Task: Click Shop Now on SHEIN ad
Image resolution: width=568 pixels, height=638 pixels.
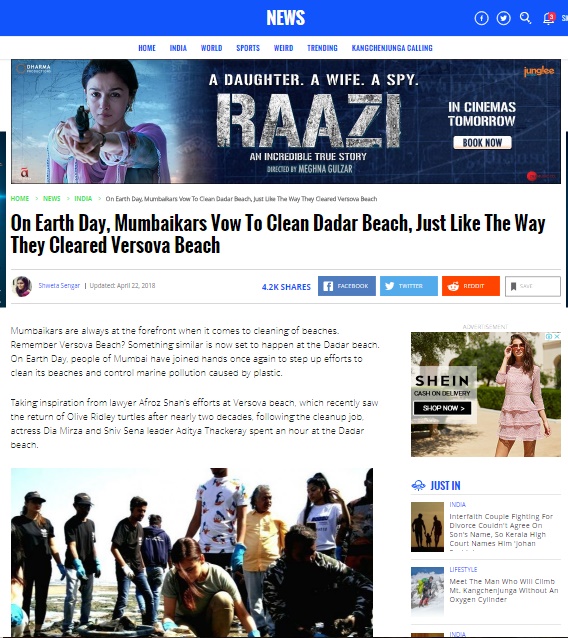Action: tap(443, 408)
